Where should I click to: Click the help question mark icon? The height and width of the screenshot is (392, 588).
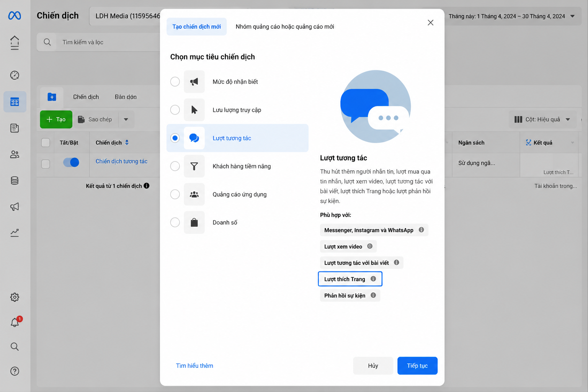click(x=15, y=371)
